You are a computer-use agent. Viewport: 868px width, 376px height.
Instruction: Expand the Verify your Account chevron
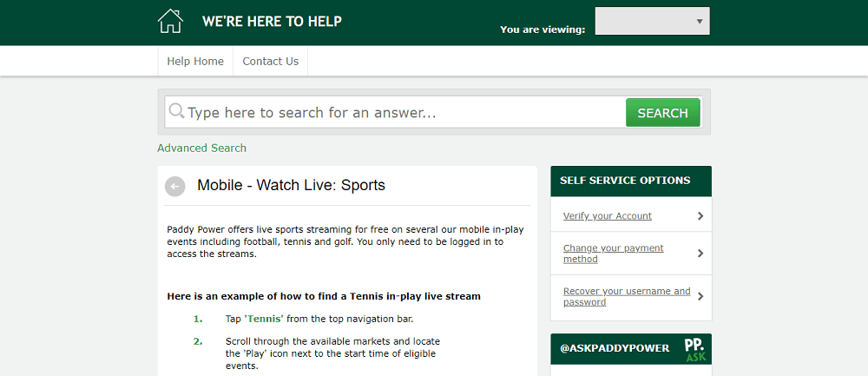tap(700, 216)
